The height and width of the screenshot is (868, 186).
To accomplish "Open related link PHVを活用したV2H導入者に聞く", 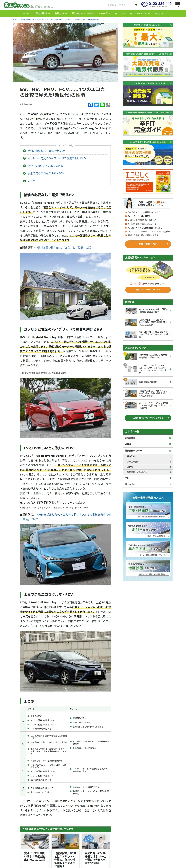I will [65, 517].
